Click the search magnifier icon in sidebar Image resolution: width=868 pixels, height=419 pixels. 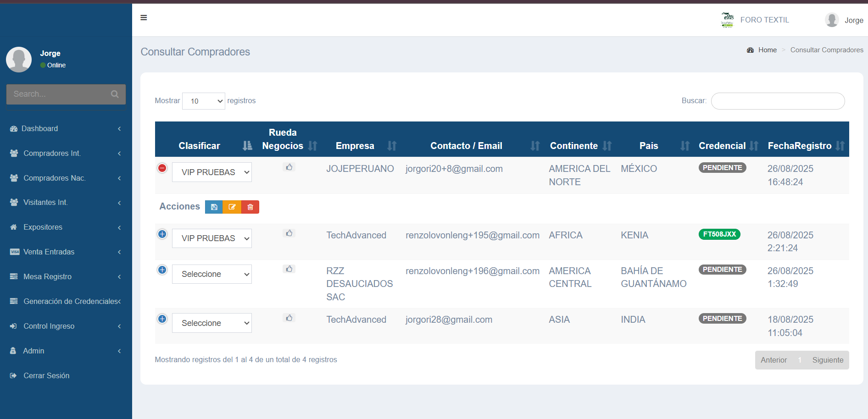tap(115, 94)
